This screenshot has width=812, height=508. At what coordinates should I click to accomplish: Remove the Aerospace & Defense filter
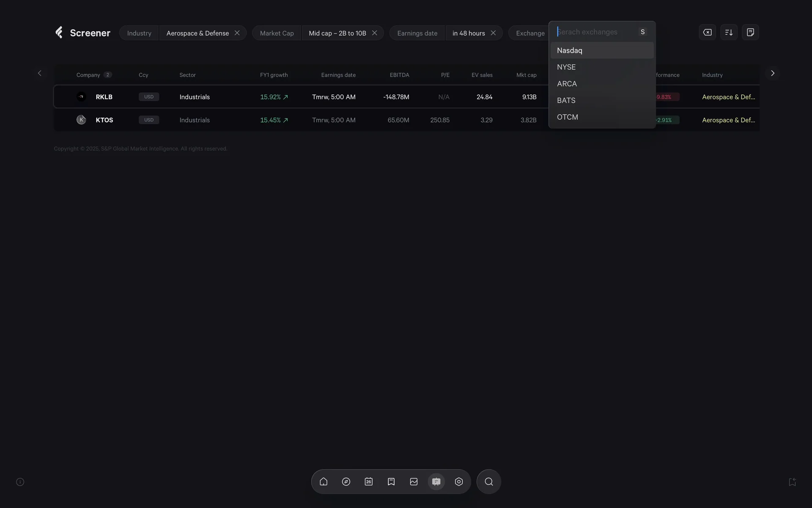(x=237, y=33)
